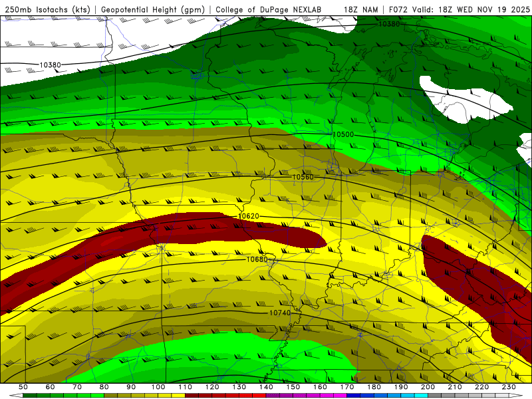The width and height of the screenshot is (532, 399).
Task: Click the 'Valid: 18Z WED NOV 19 2025' text
Action: [471, 10]
